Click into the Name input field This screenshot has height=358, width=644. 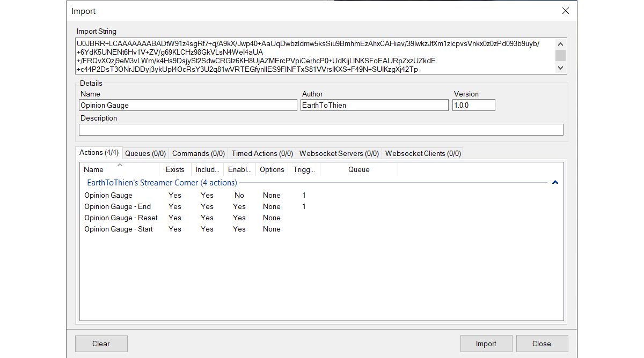(187, 106)
